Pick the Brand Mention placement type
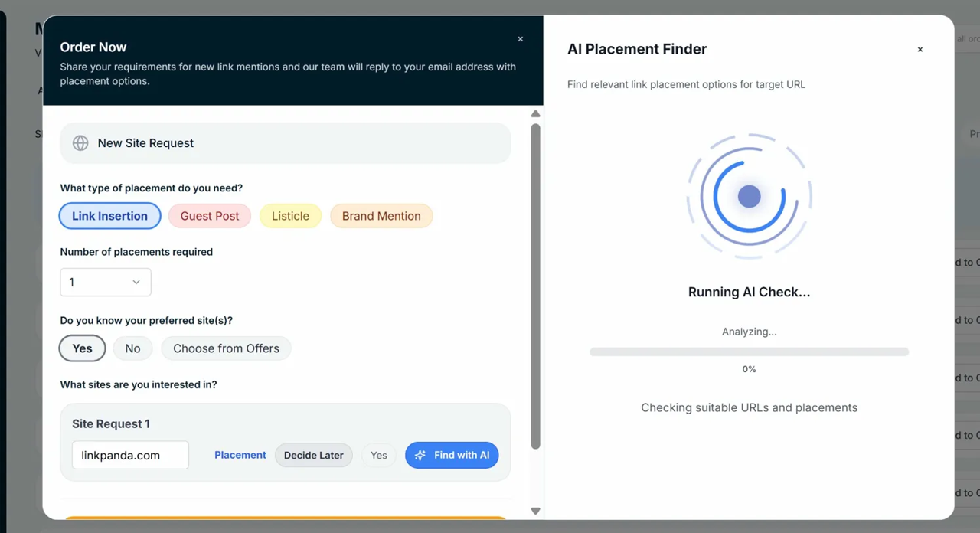980x533 pixels. (381, 216)
